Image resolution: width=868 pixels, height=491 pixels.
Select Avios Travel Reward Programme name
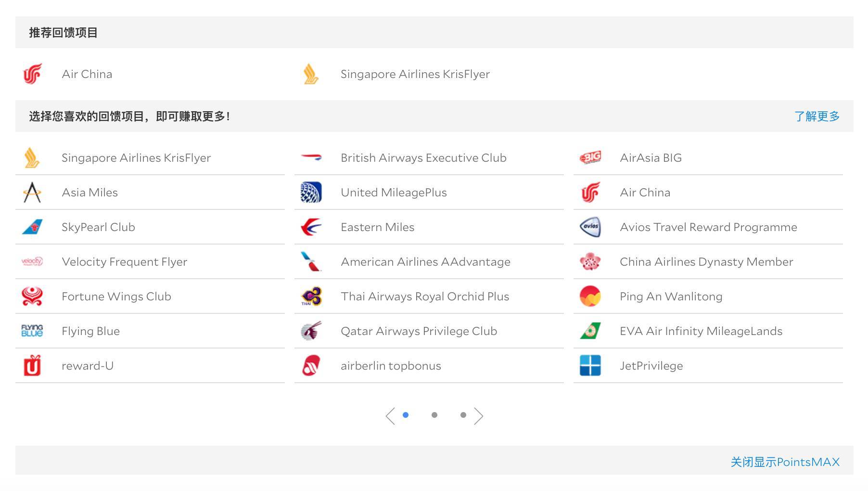pyautogui.click(x=709, y=227)
